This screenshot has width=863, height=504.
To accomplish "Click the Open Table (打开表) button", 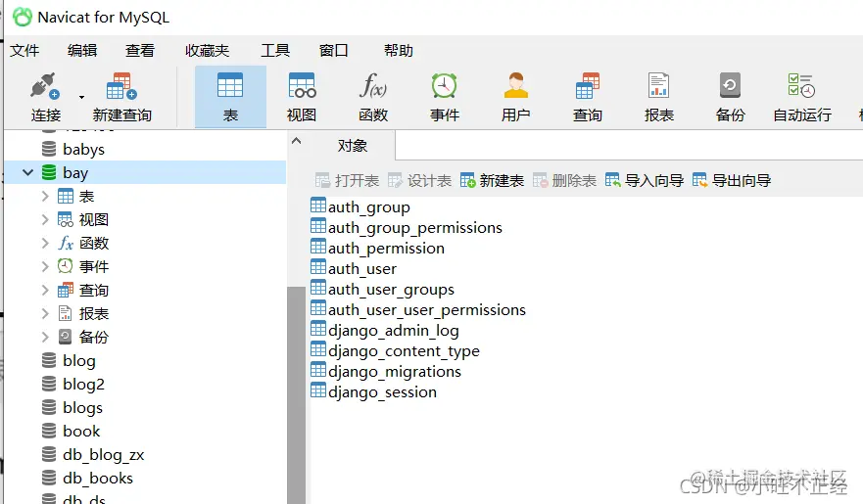I will pyautogui.click(x=347, y=180).
